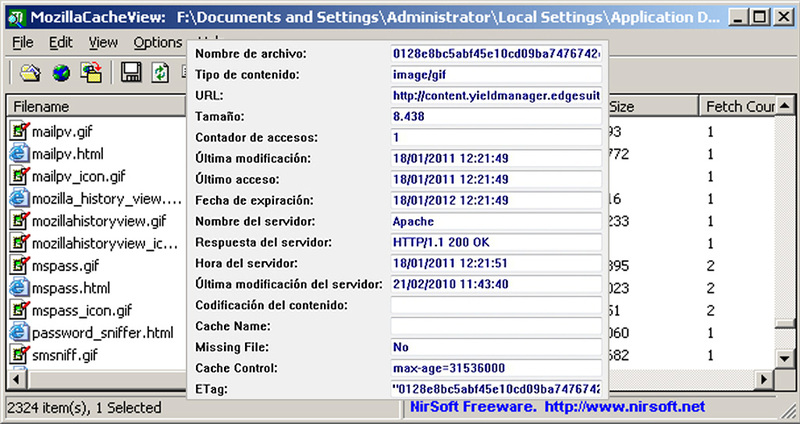Click the Cache Control field with max-age
This screenshot has width=800, height=424.
pos(496,368)
